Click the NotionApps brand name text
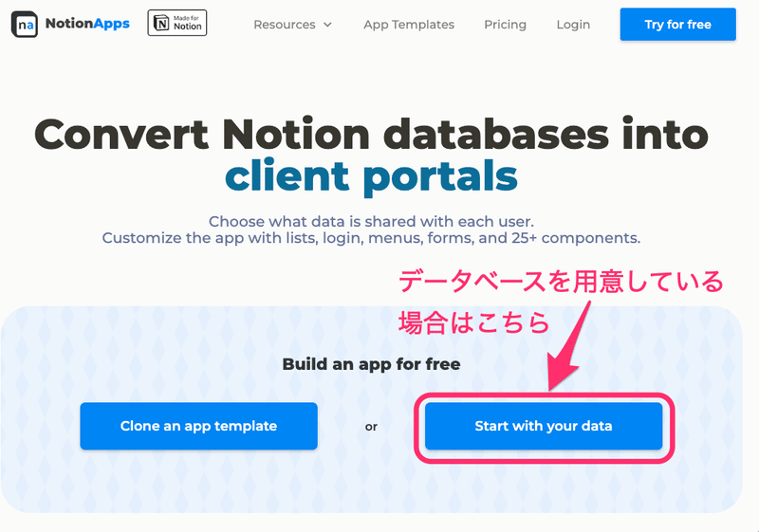Image resolution: width=759 pixels, height=532 pixels. pyautogui.click(x=87, y=24)
